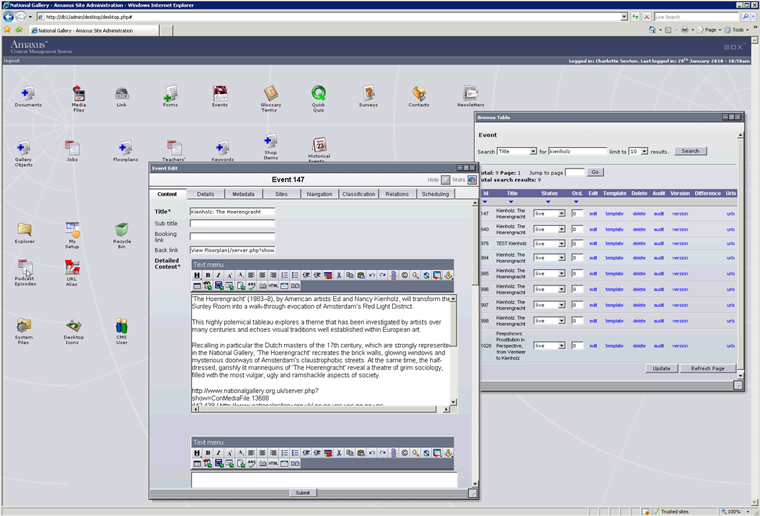Click the delete link for TEST Kienholz
The height and width of the screenshot is (516, 760).
pyautogui.click(x=639, y=243)
